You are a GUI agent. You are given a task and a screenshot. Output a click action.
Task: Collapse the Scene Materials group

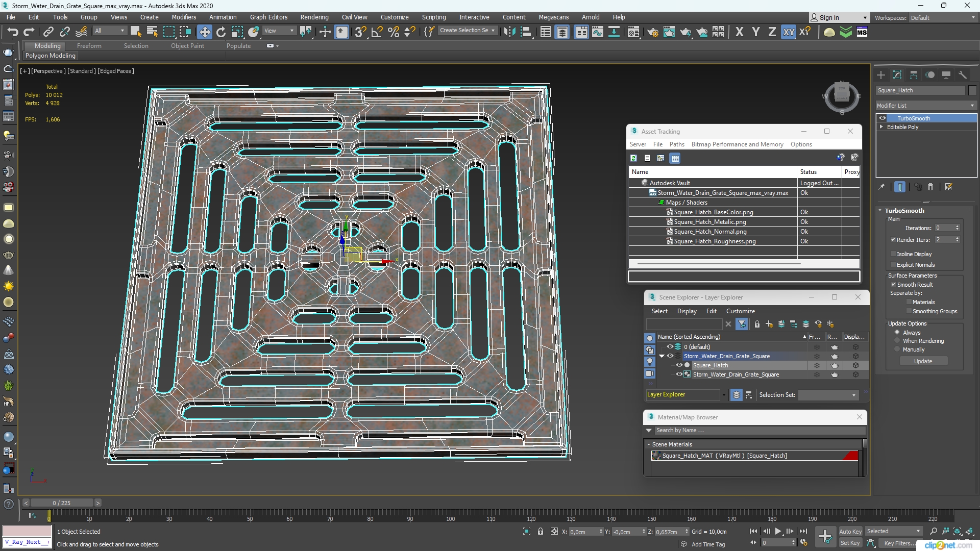[x=649, y=444]
